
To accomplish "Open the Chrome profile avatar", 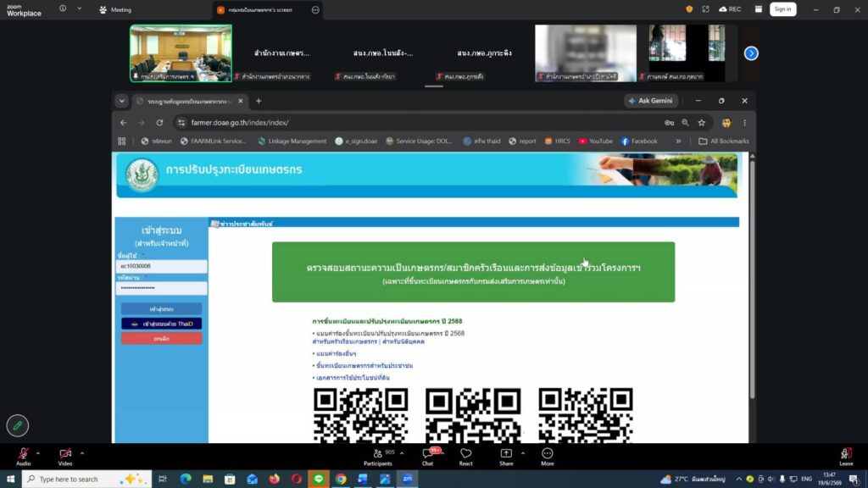I will tap(726, 123).
